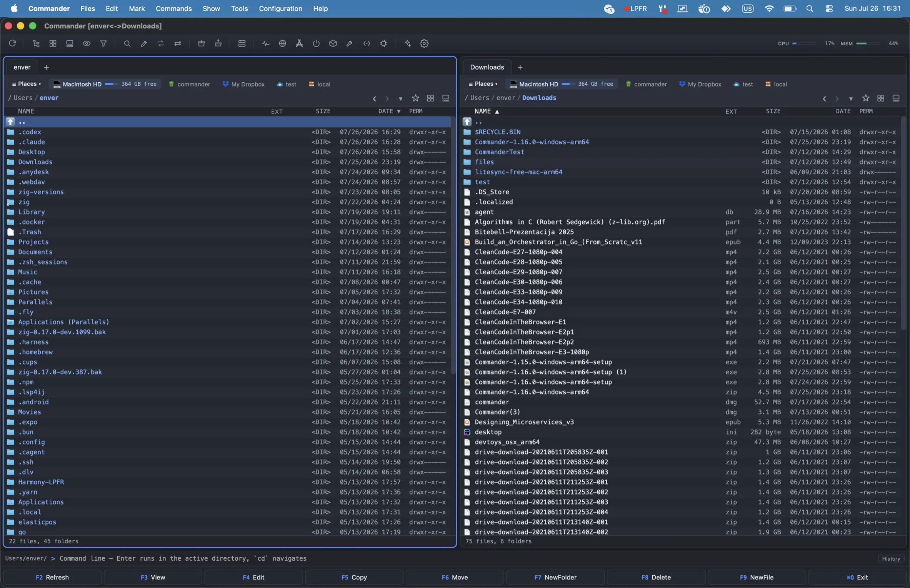Open the sparkle AI assistant icon

click(x=408, y=43)
